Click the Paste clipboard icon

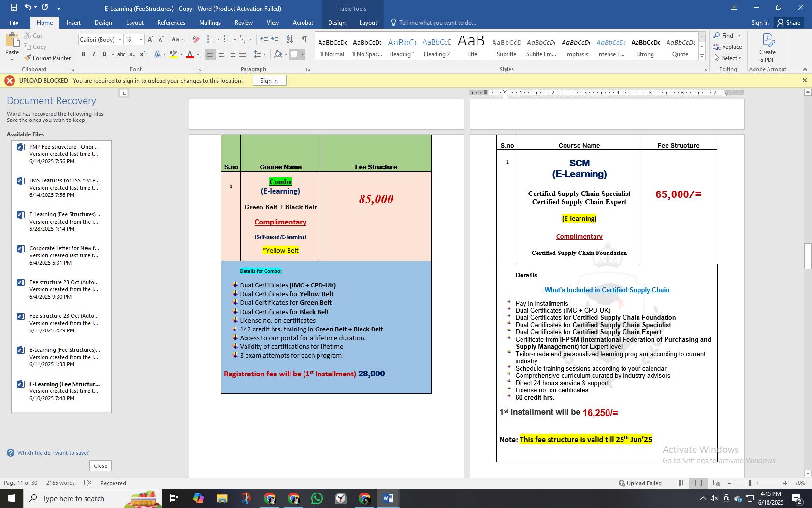(12, 41)
